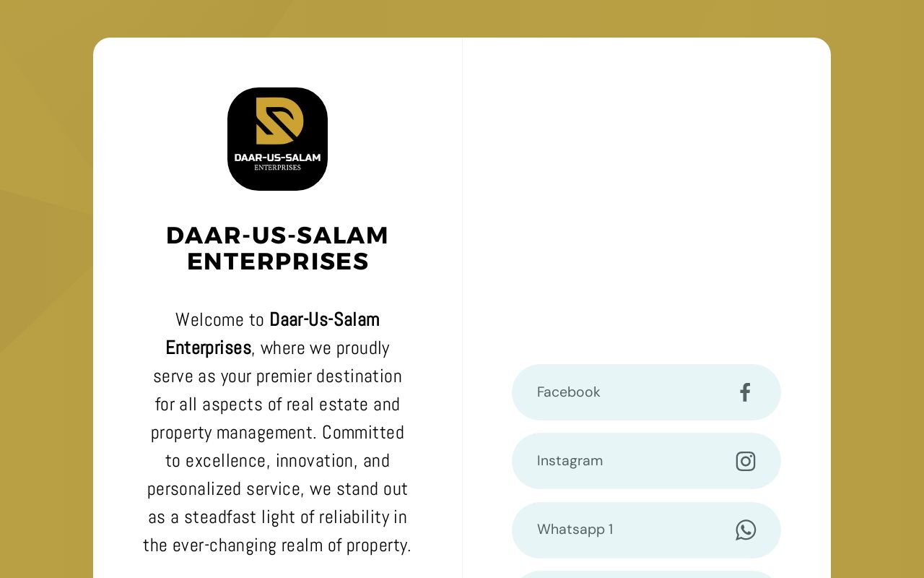Open the Instagram link
Image resolution: width=924 pixels, height=578 pixels.
pyautogui.click(x=646, y=461)
